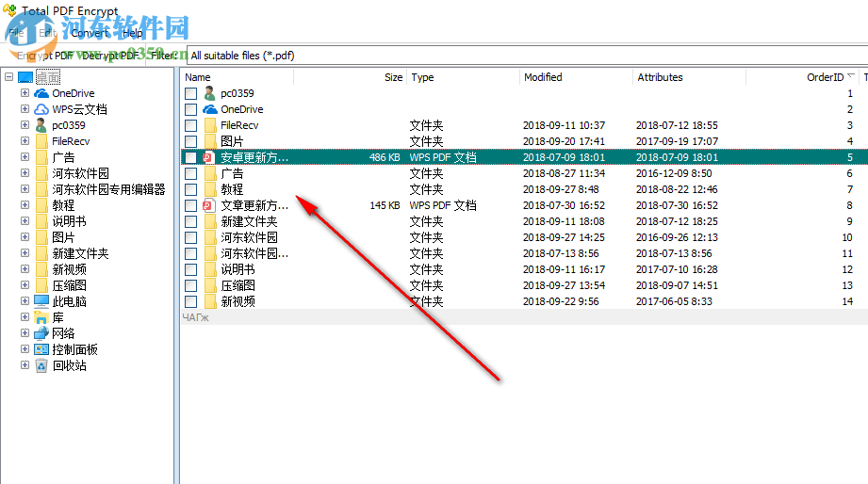
Task: Expand the 库 tree node
Action: (25, 317)
